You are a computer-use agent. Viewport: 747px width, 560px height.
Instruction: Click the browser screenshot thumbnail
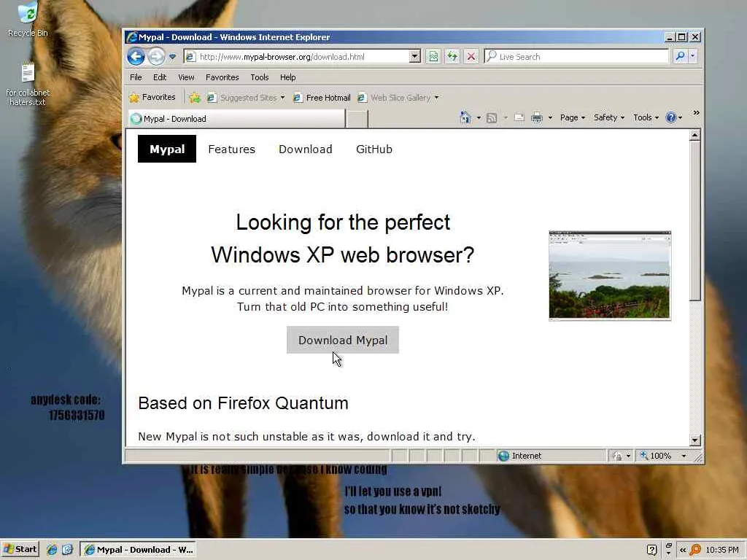coord(610,275)
